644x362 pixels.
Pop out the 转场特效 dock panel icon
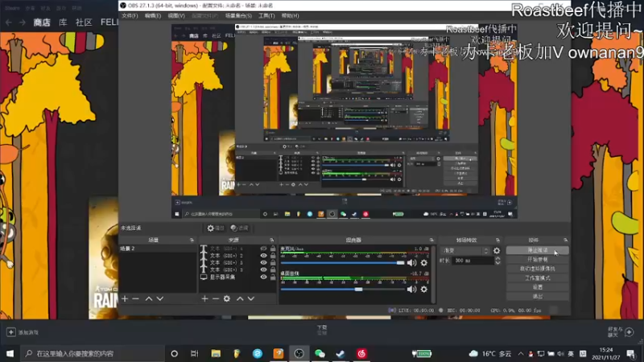coord(497,240)
